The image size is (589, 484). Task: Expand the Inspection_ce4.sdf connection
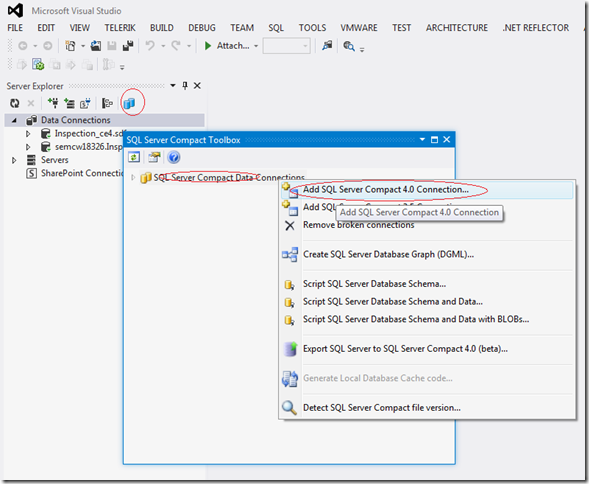[28, 133]
